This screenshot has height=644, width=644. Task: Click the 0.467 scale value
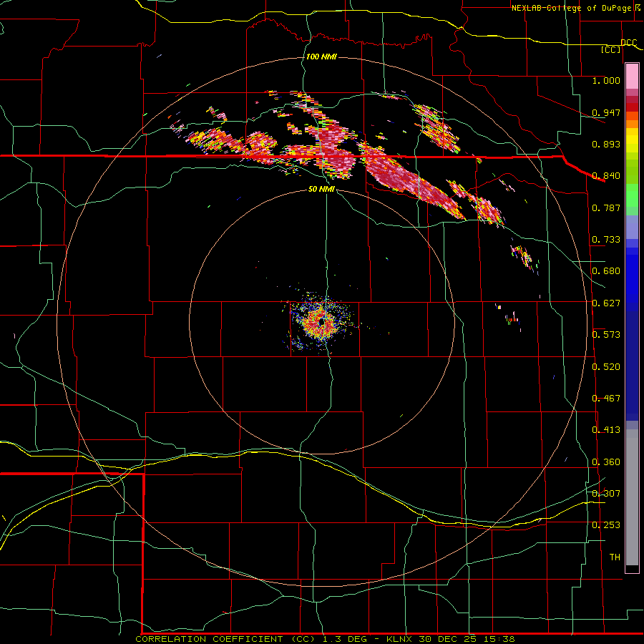point(606,399)
